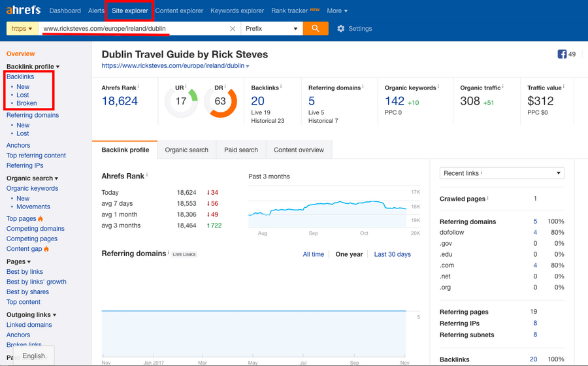
Task: Click the Ahrefs Rank value 18,624
Action: point(120,101)
